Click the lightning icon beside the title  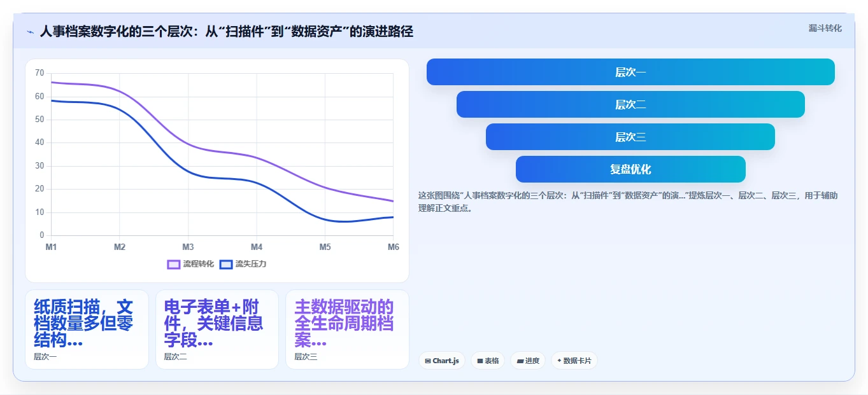pyautogui.click(x=30, y=32)
